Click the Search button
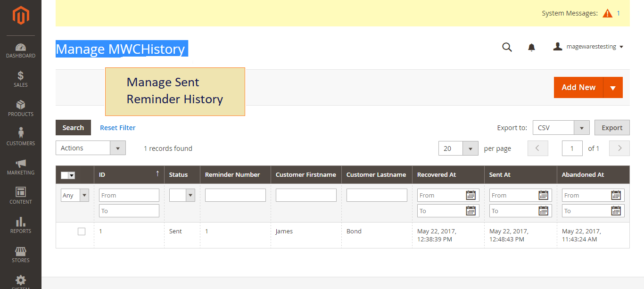 click(x=73, y=128)
